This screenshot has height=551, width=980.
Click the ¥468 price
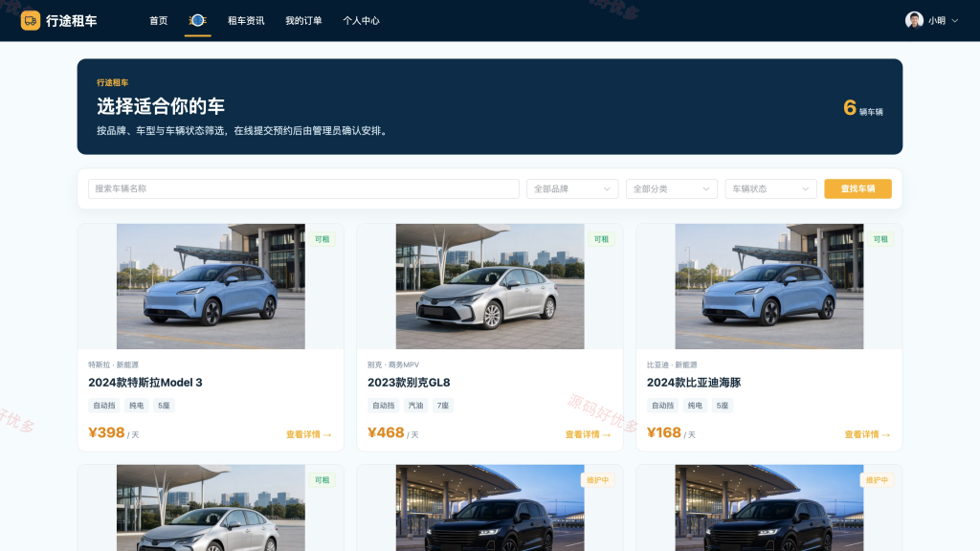[386, 432]
